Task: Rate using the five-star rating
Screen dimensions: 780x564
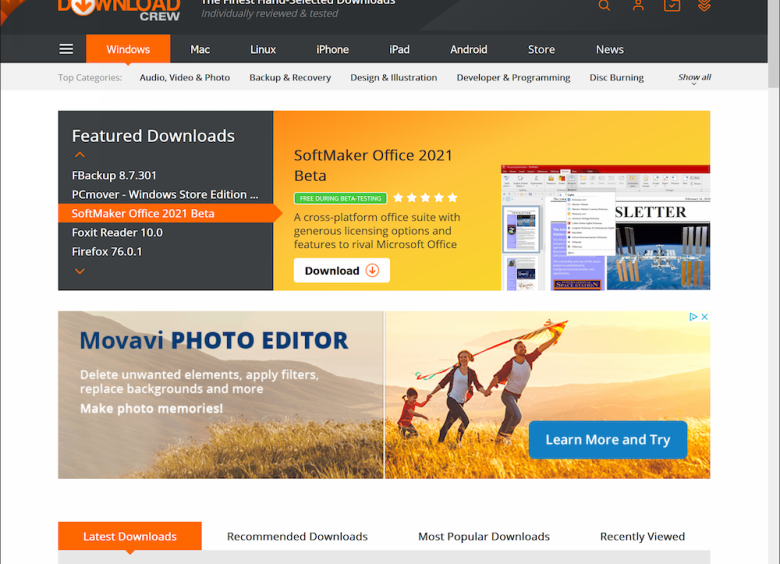Action: click(x=425, y=198)
